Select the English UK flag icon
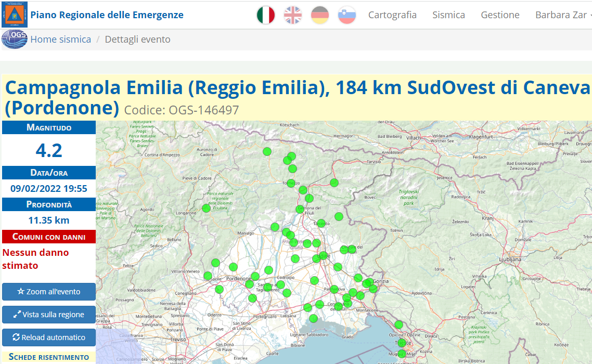This screenshot has height=364, width=592. tap(293, 15)
